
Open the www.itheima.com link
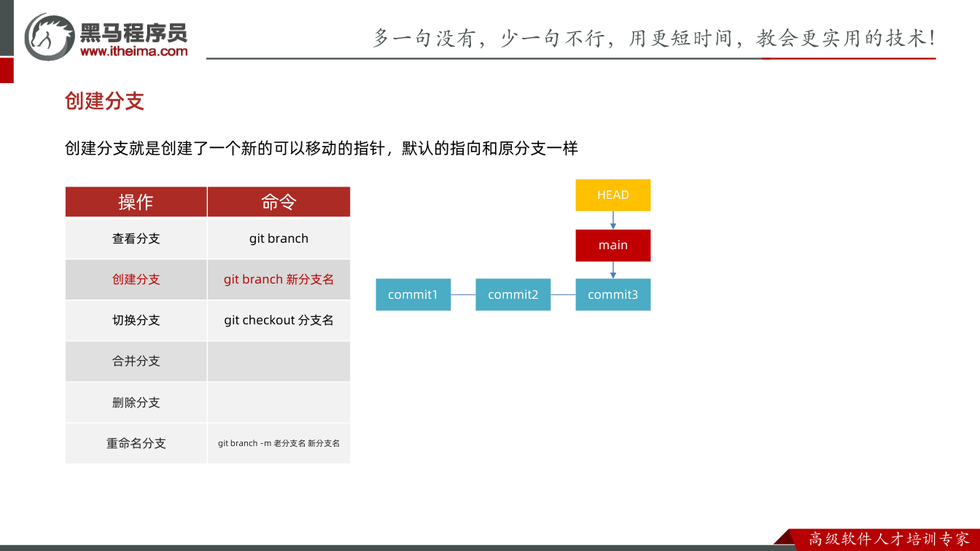[x=133, y=51]
